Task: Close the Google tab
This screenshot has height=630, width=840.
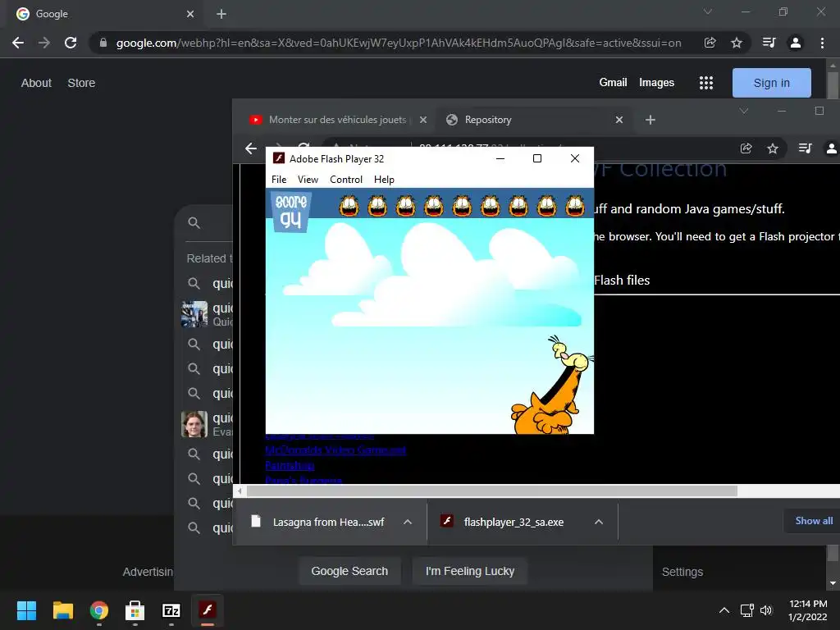Action: [x=190, y=14]
